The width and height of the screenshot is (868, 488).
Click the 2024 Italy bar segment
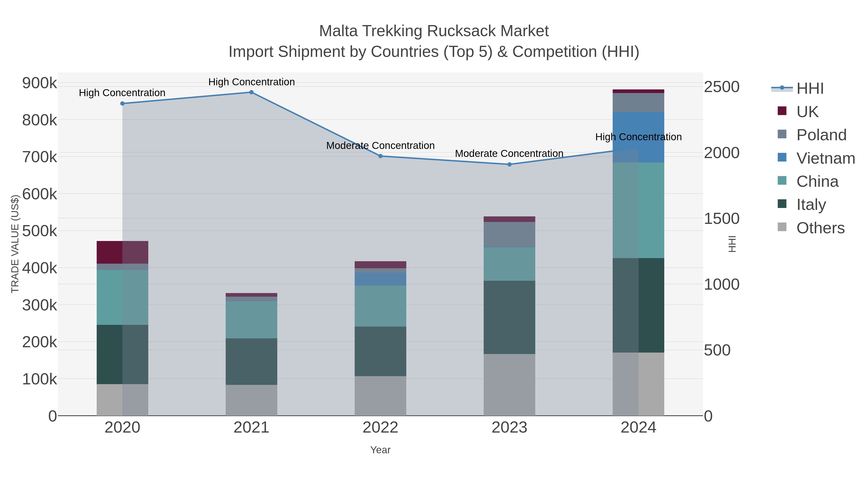point(638,306)
